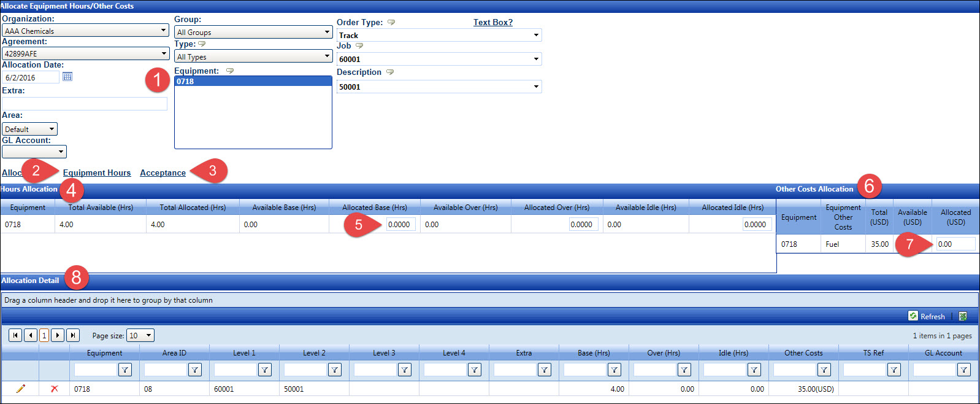Click the pencil edit icon for row 0718

click(21, 389)
